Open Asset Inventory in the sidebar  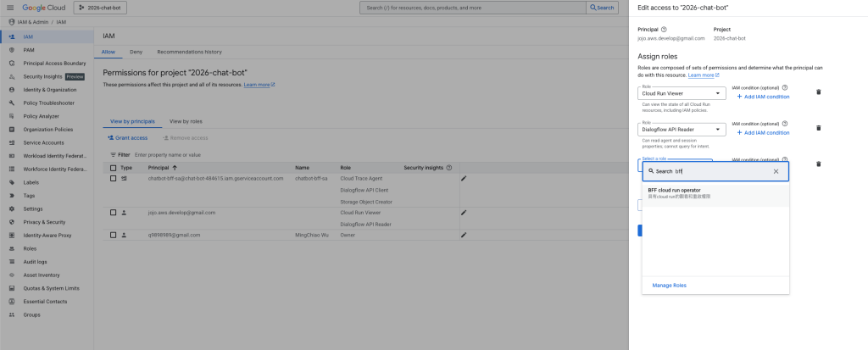pos(42,275)
